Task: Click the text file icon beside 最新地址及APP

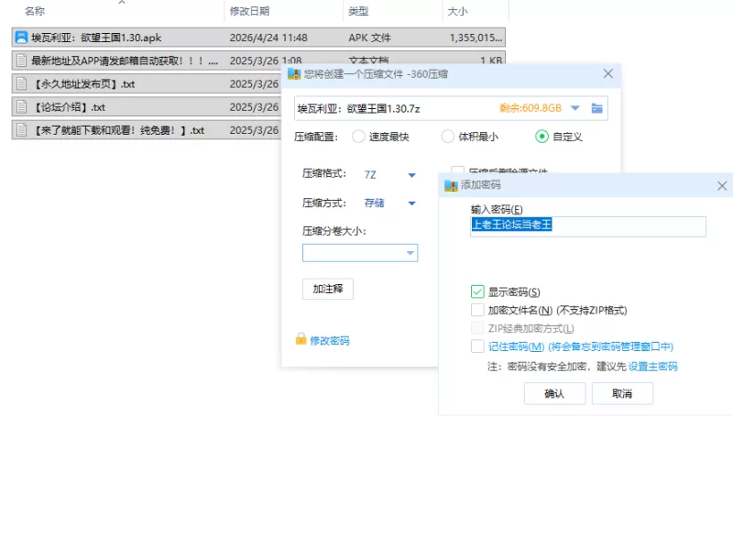Action: point(21,60)
